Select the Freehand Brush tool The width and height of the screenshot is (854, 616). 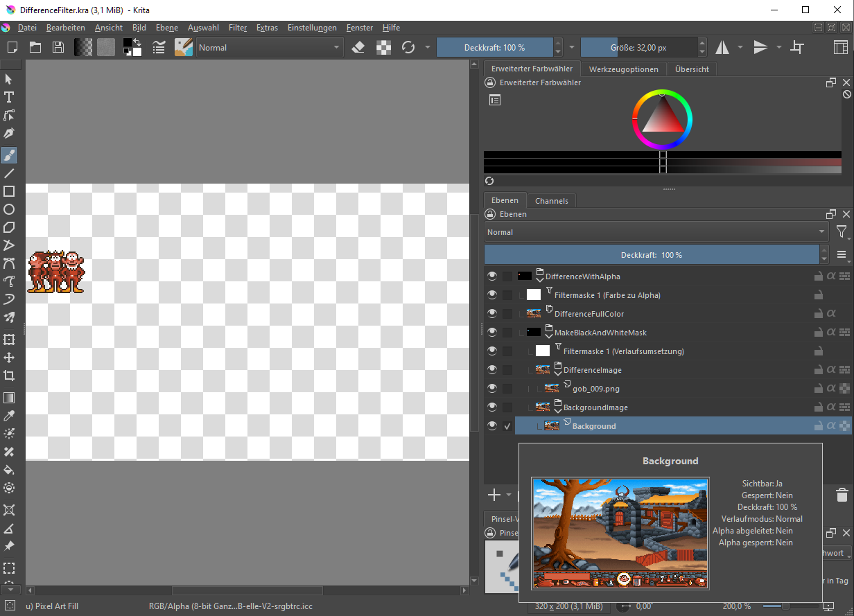pos(9,155)
